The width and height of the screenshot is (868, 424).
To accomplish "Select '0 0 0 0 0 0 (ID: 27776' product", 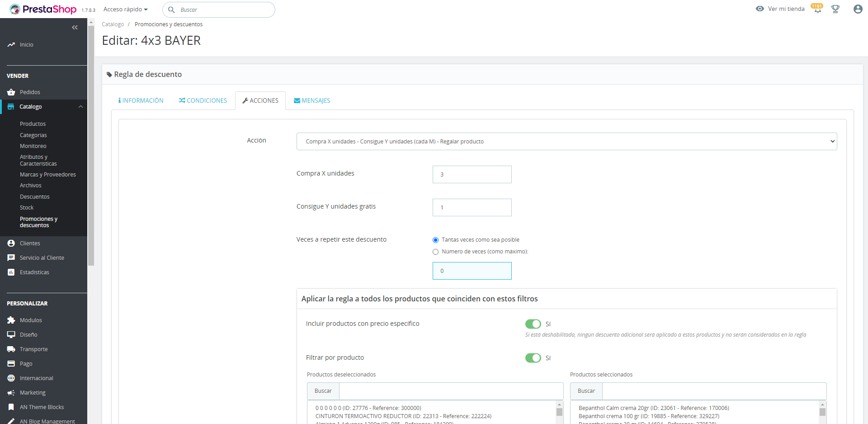I will click(368, 408).
